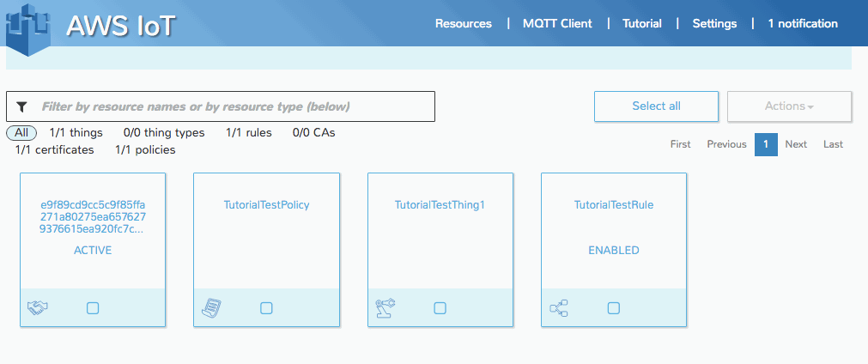Open Settings in the header
This screenshot has height=364, width=868.
714,24
